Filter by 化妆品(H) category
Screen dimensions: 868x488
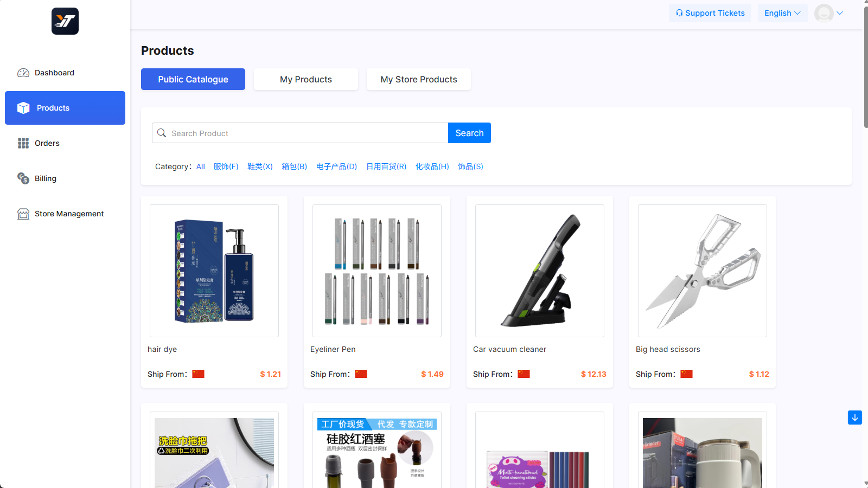click(x=432, y=166)
